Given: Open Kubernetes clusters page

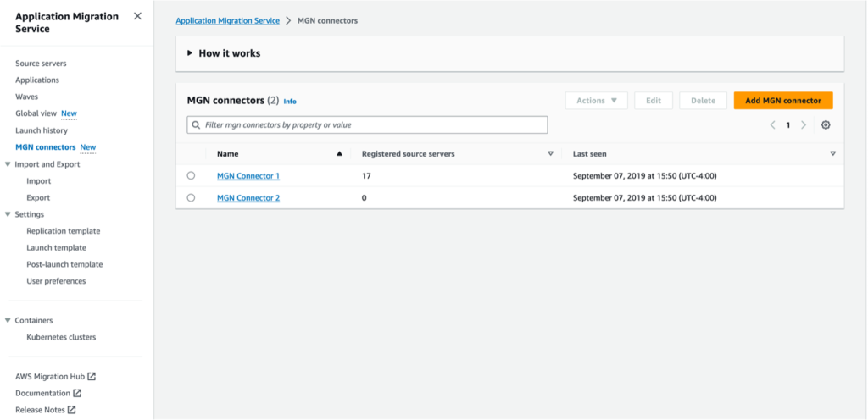Looking at the screenshot, I should [x=61, y=337].
